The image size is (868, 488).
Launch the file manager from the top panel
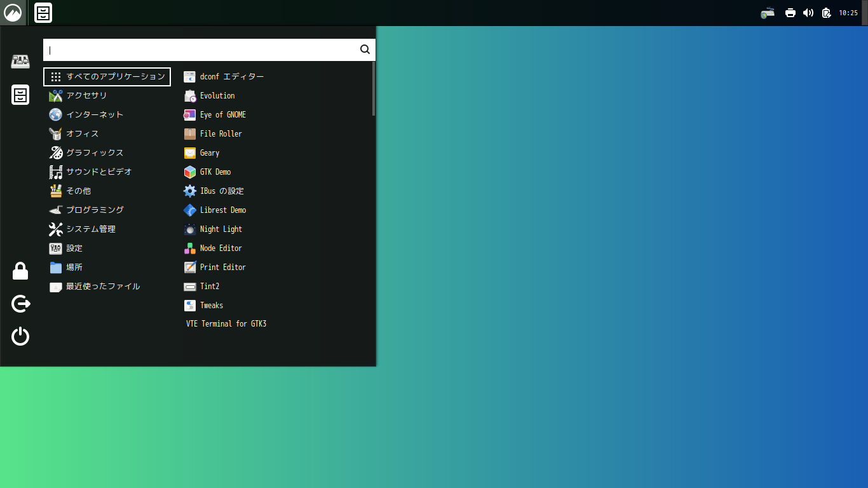(43, 13)
